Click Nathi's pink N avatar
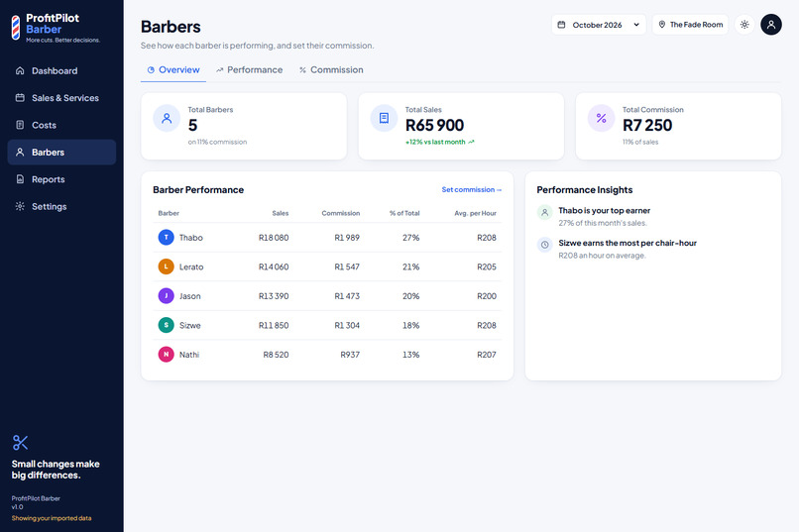Image resolution: width=799 pixels, height=532 pixels. (x=167, y=355)
